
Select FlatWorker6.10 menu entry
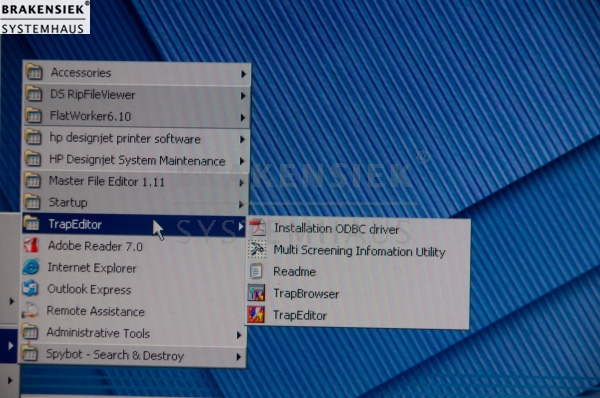(x=136, y=116)
